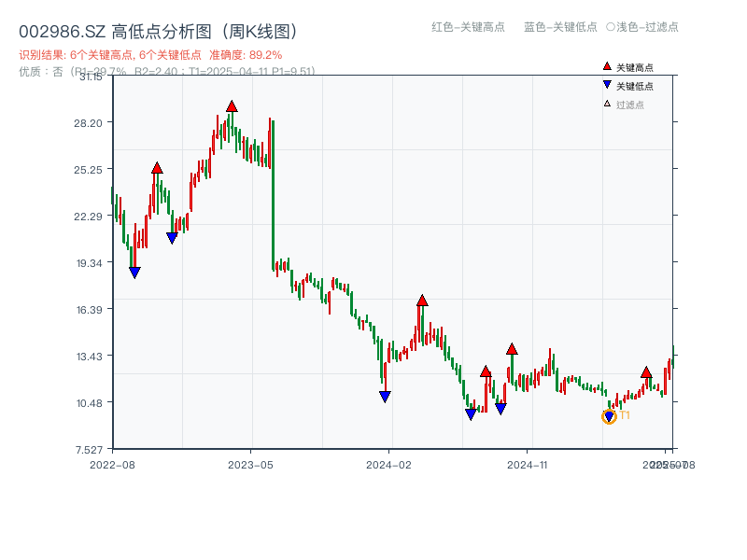The width and height of the screenshot is (747, 560).
Task: Click the 2024-11 date axis label
Action: coord(527,464)
